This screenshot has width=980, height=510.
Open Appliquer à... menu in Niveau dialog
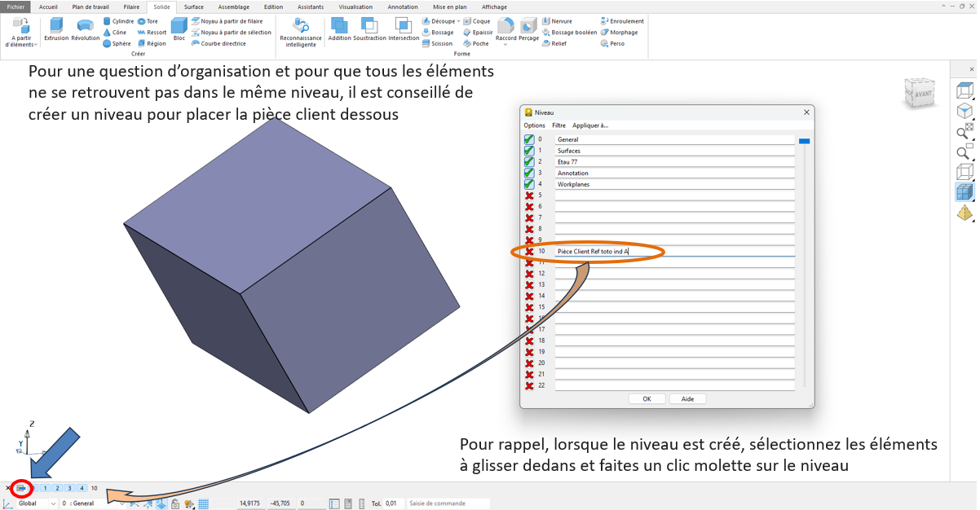coord(590,125)
